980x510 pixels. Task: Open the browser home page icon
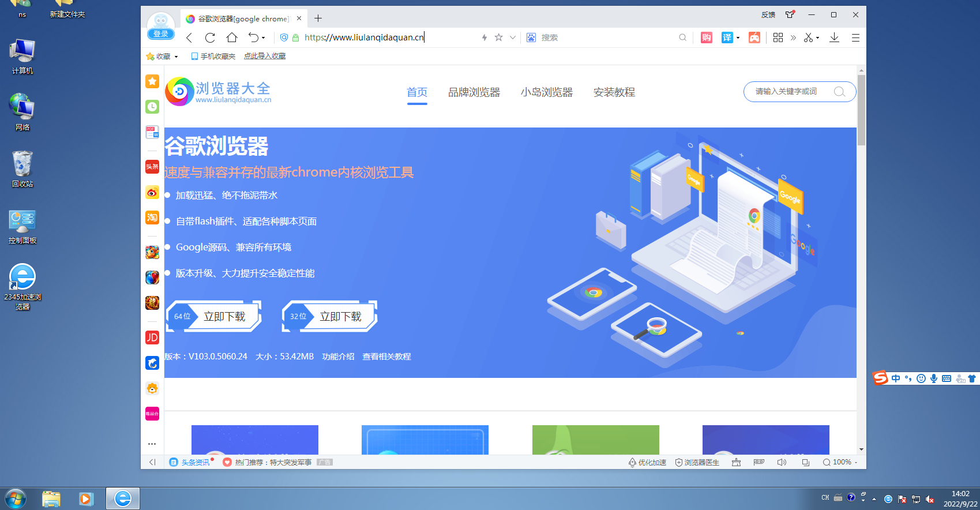(x=232, y=37)
